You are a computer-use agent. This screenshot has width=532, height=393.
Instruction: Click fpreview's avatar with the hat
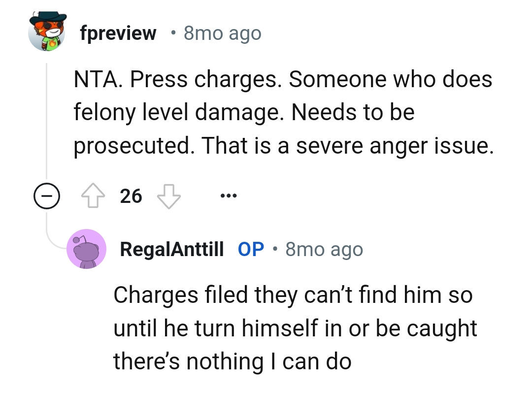(47, 32)
